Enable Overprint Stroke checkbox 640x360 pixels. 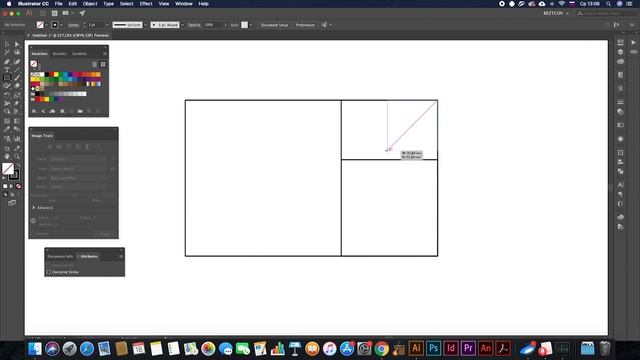(49, 272)
